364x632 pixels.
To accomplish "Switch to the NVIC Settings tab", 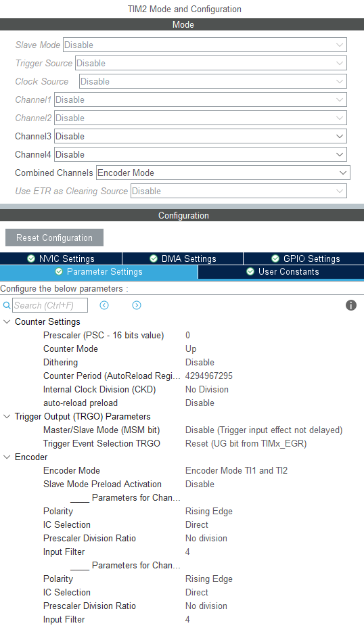I will coord(61,258).
